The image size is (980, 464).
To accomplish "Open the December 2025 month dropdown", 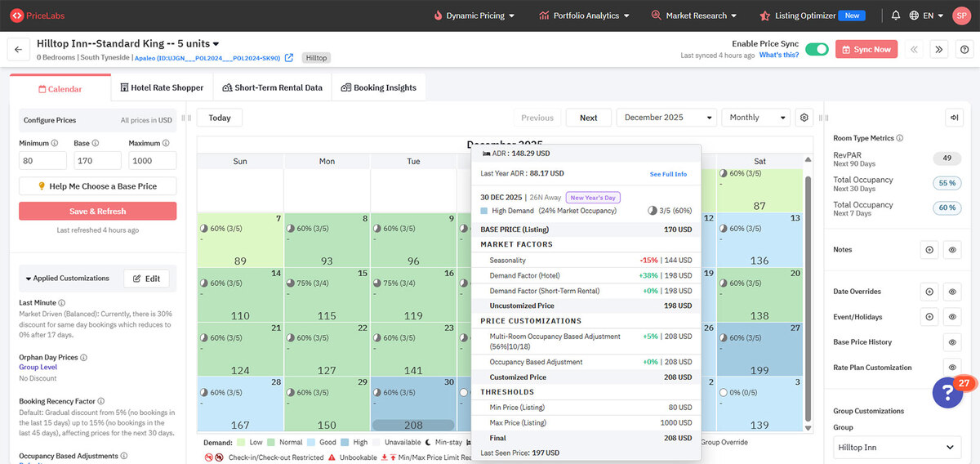I will tap(666, 118).
